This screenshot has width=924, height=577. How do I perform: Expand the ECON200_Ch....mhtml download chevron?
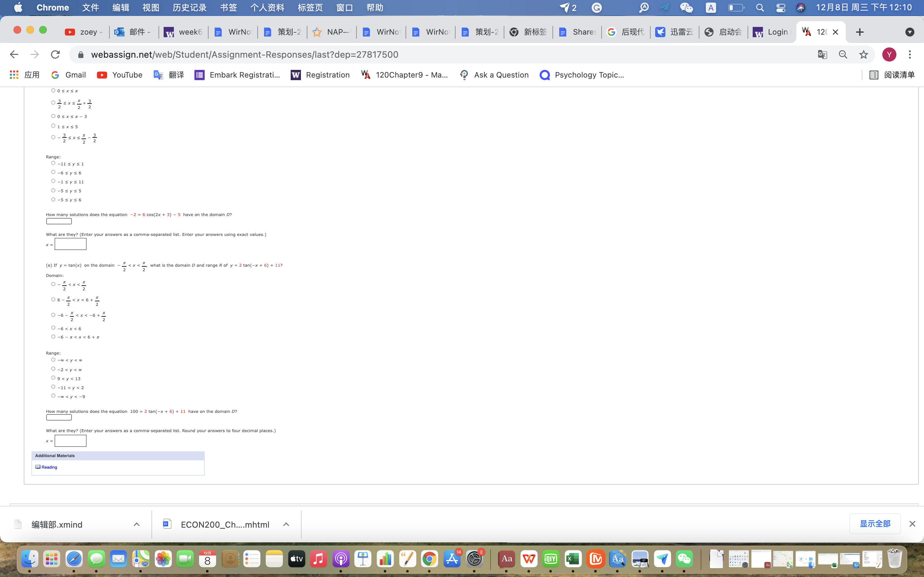tap(286, 524)
